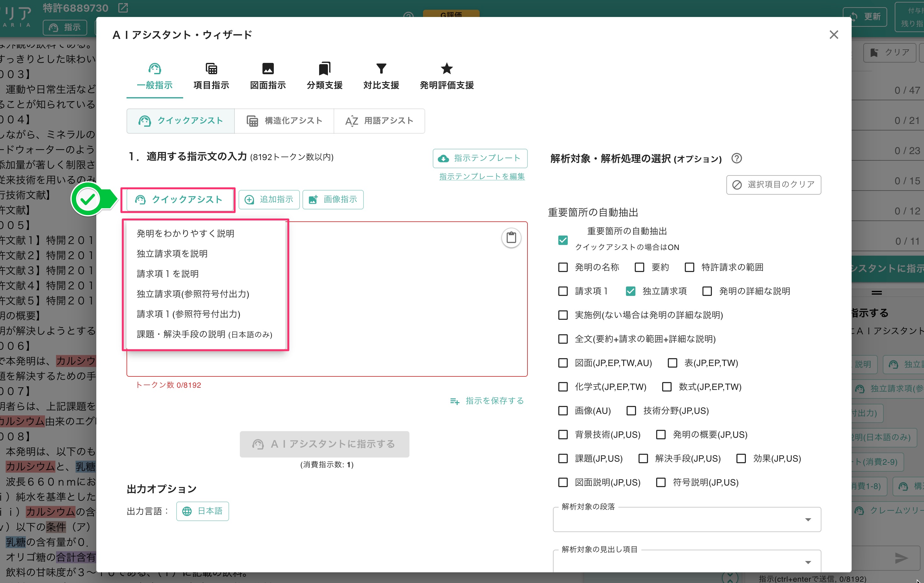Check 技術分野(JP,US) checkbox

(x=631, y=411)
